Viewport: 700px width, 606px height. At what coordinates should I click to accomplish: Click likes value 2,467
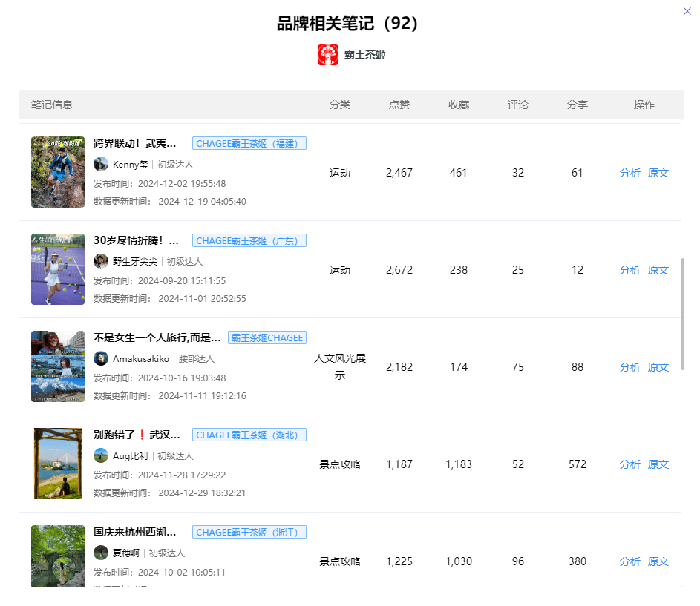tap(399, 173)
